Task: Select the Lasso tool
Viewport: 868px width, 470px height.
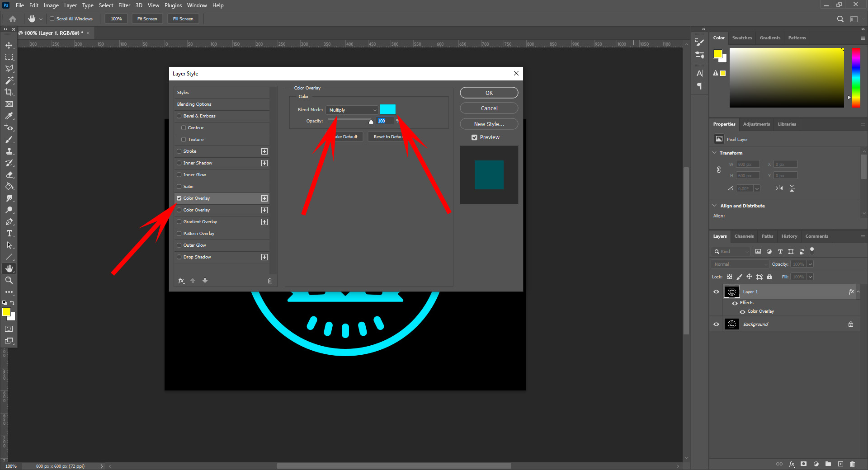Action: click(9, 69)
